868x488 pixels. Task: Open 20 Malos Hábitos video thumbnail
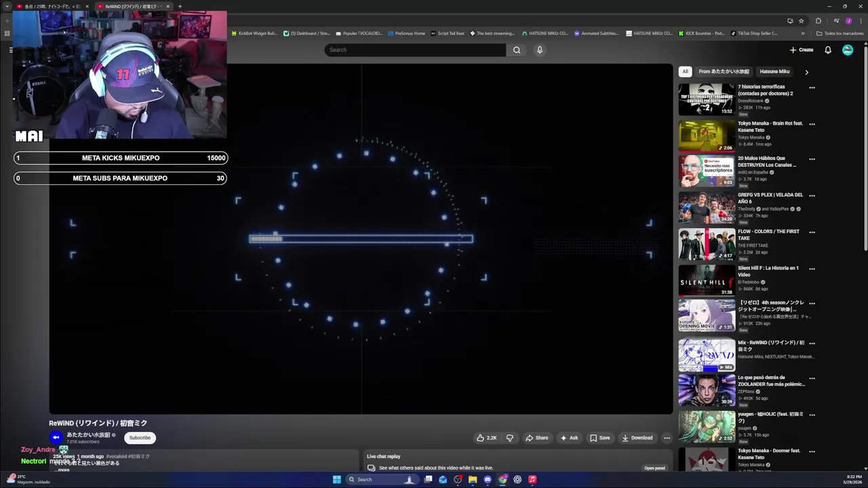click(x=707, y=171)
